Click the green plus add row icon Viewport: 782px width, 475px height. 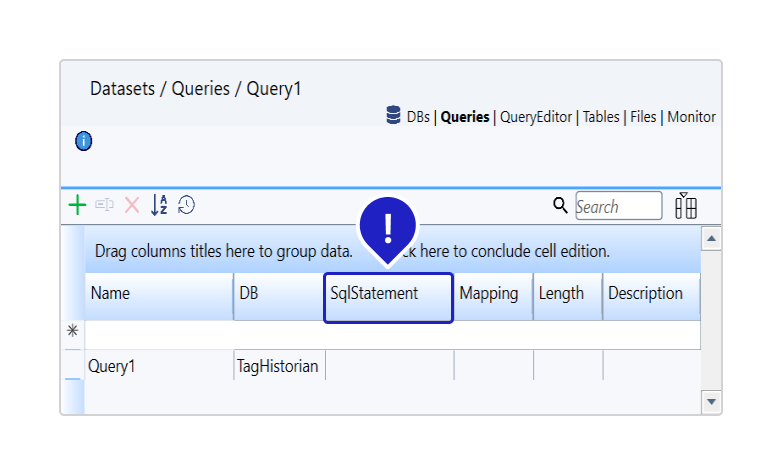[x=77, y=205]
